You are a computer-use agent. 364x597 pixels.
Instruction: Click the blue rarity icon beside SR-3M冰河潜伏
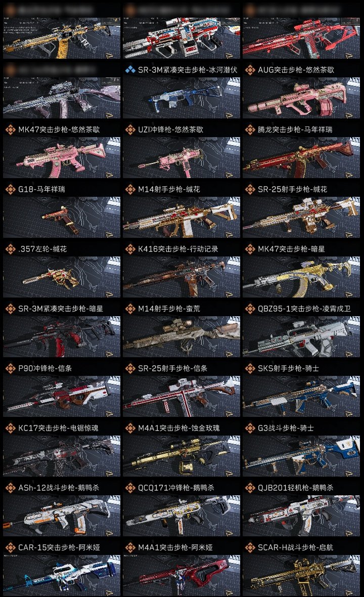(x=130, y=70)
